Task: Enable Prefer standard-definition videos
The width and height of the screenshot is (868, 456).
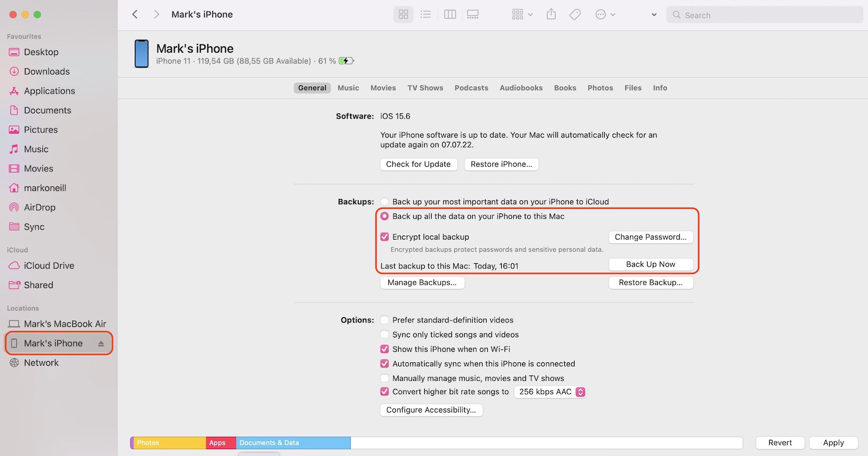Action: (x=385, y=320)
